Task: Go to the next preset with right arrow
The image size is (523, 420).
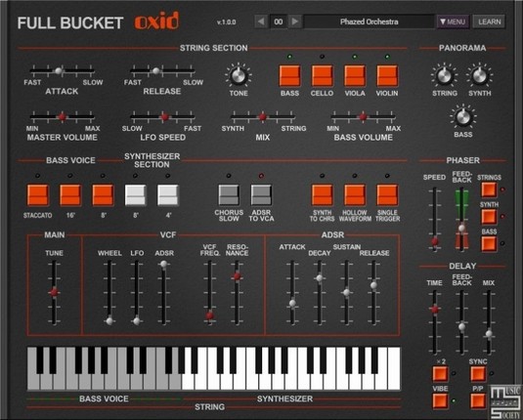Action: 295,21
